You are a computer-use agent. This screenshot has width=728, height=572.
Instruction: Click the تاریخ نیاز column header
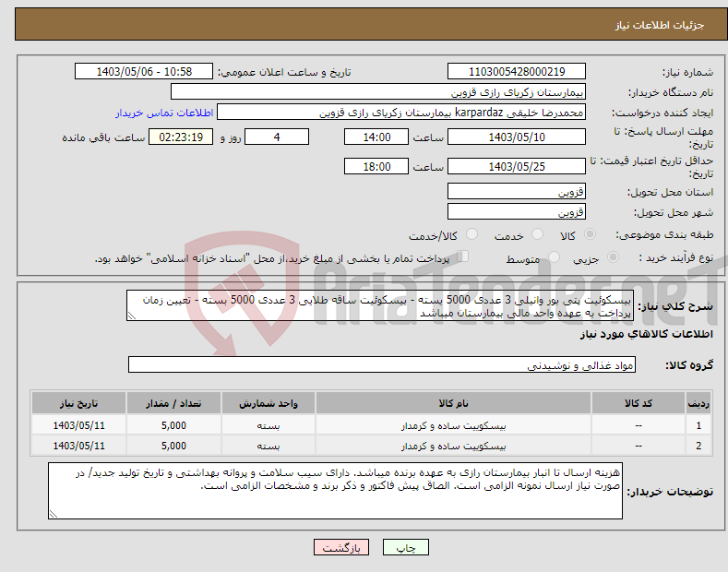click(79, 403)
